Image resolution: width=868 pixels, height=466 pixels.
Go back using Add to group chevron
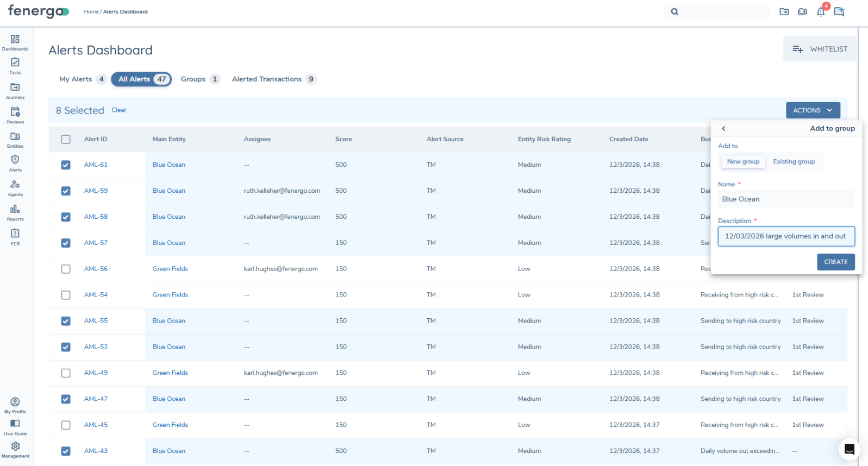click(723, 129)
